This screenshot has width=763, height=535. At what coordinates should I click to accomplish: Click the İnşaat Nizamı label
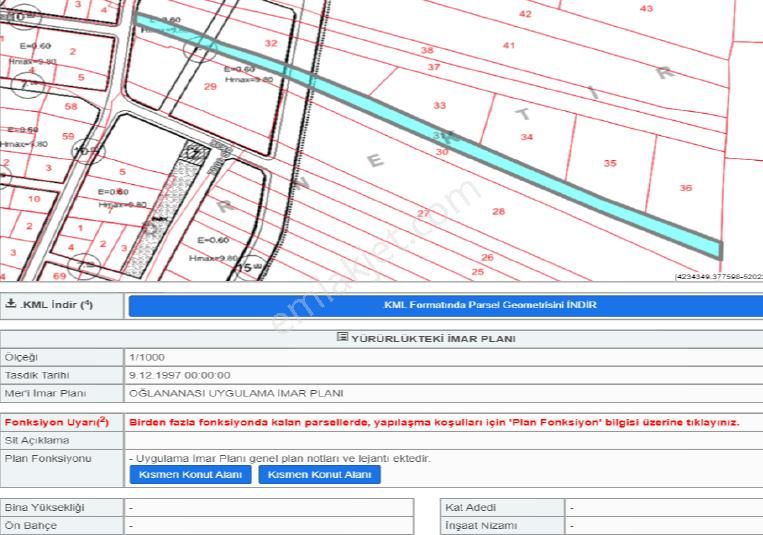point(481,526)
